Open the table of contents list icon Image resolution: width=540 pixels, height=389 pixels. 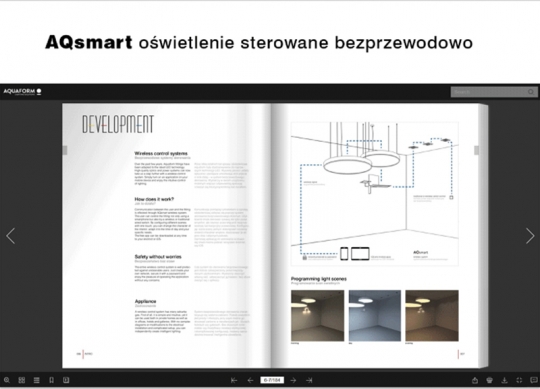37,380
